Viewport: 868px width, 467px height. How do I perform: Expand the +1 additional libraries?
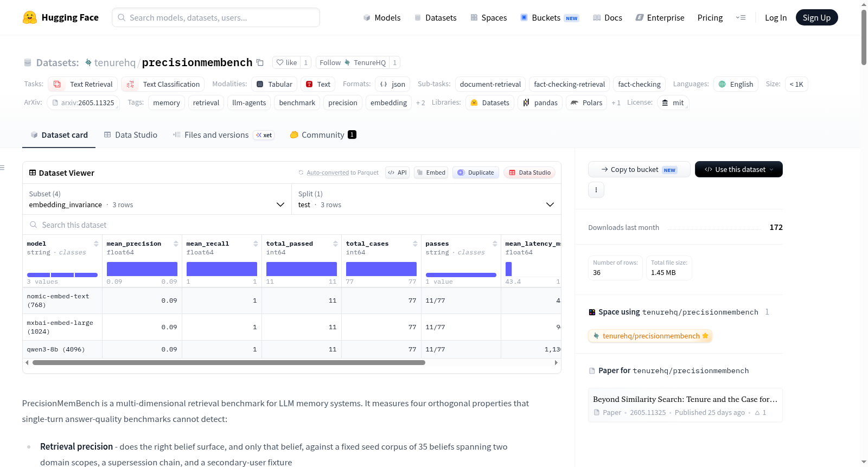tap(616, 103)
